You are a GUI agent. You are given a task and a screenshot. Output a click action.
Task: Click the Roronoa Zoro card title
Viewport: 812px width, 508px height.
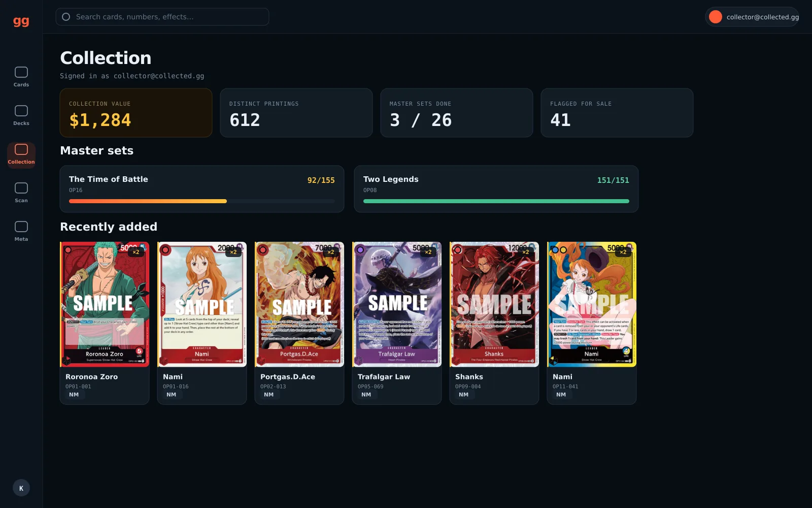(x=92, y=377)
